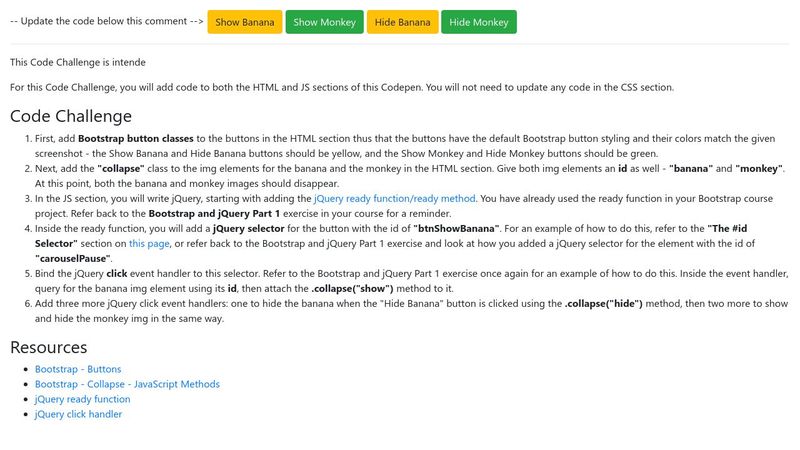Screen dimensions: 800x450
Task: Click the "Code Challenge" heading
Action: pos(71,116)
